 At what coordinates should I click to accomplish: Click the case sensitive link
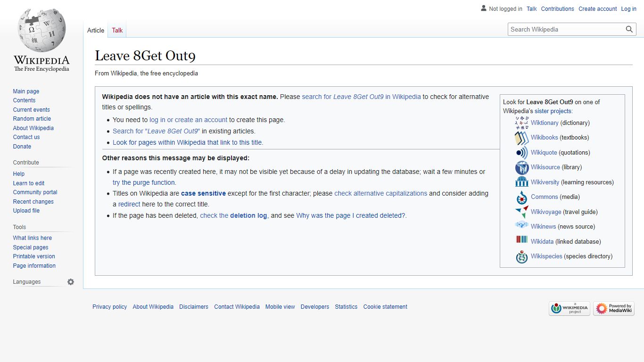point(203,193)
